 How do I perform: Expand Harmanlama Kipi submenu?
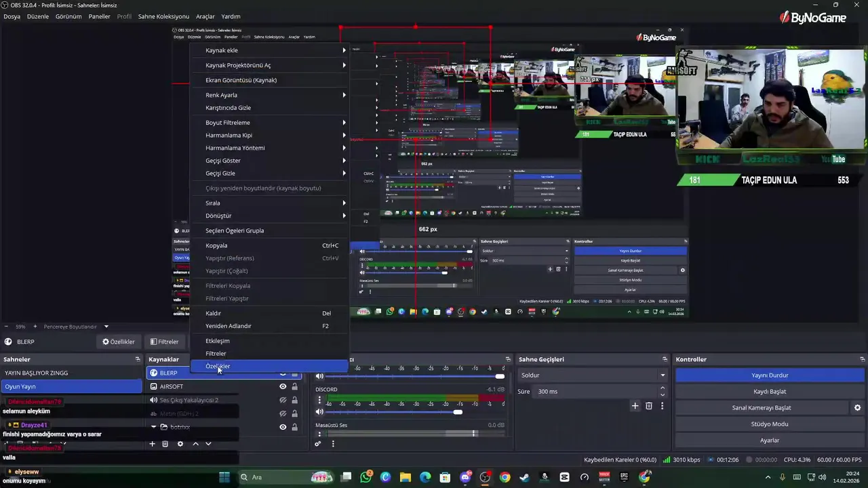click(270, 135)
